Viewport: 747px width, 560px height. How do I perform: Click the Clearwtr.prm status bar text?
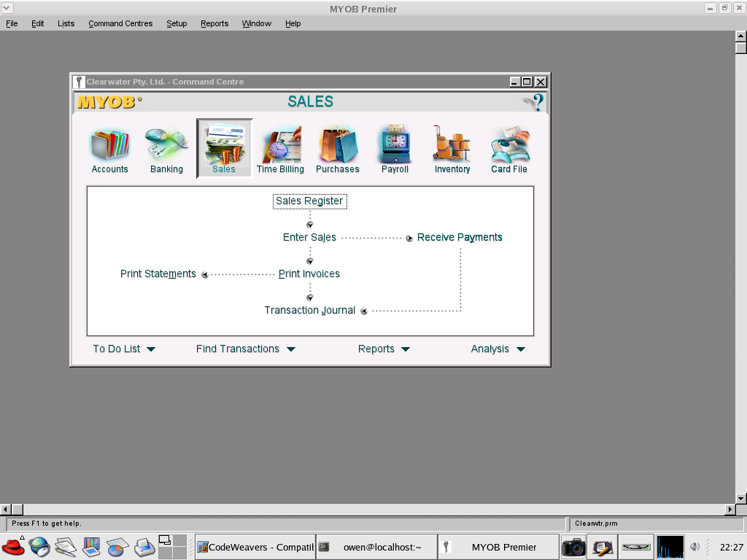coord(596,524)
